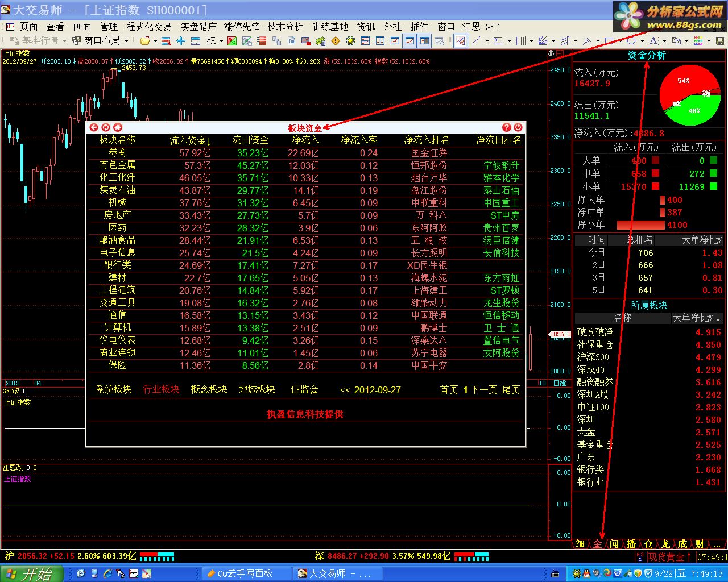
Task: Click the save floppy disk icon
Action: point(719,41)
